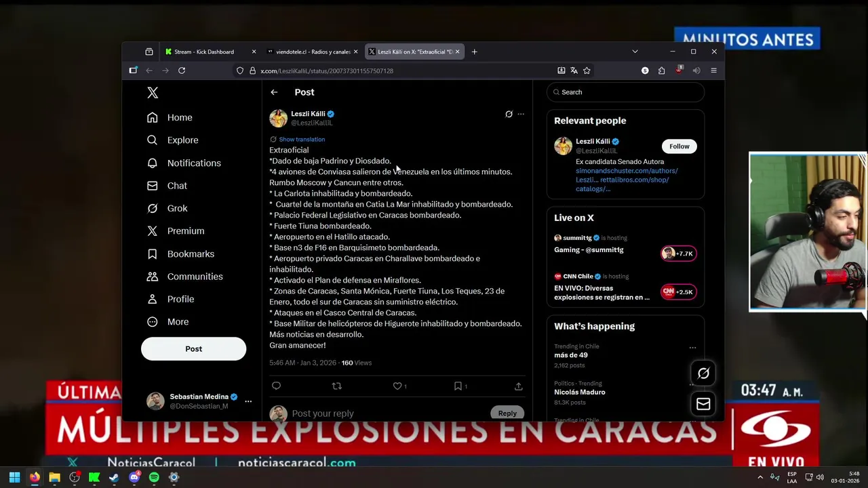This screenshot has width=868, height=488.
Task: Show hidden tray icons chevron
Action: [x=760, y=477]
